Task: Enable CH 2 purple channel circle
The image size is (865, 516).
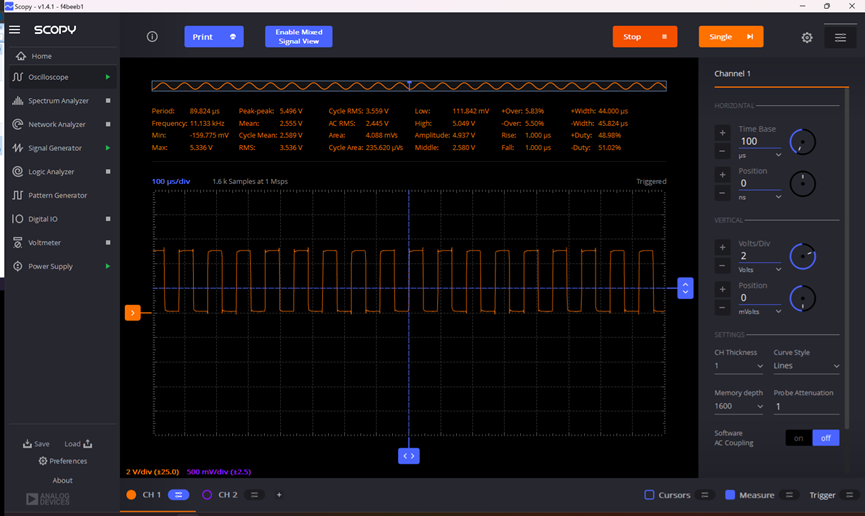Action: [x=207, y=495]
